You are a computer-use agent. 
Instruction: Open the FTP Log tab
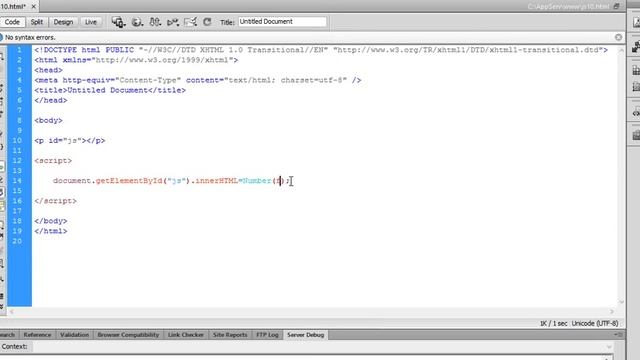(267, 335)
